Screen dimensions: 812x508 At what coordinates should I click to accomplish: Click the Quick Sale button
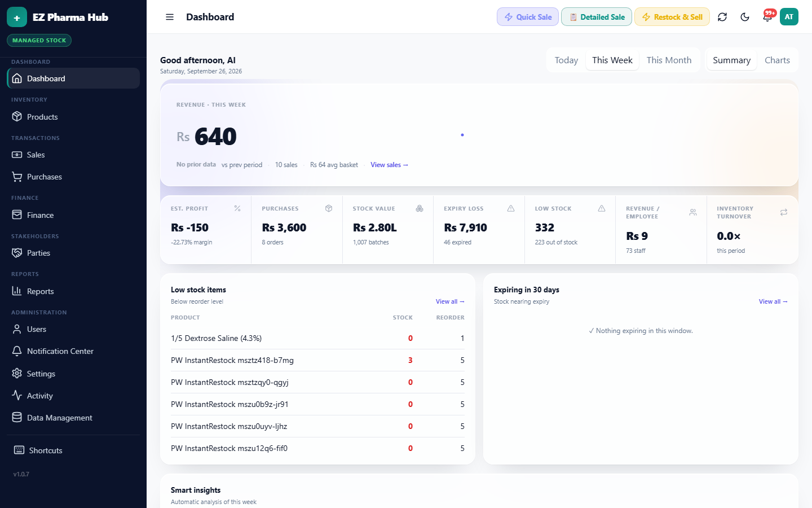[x=528, y=17]
